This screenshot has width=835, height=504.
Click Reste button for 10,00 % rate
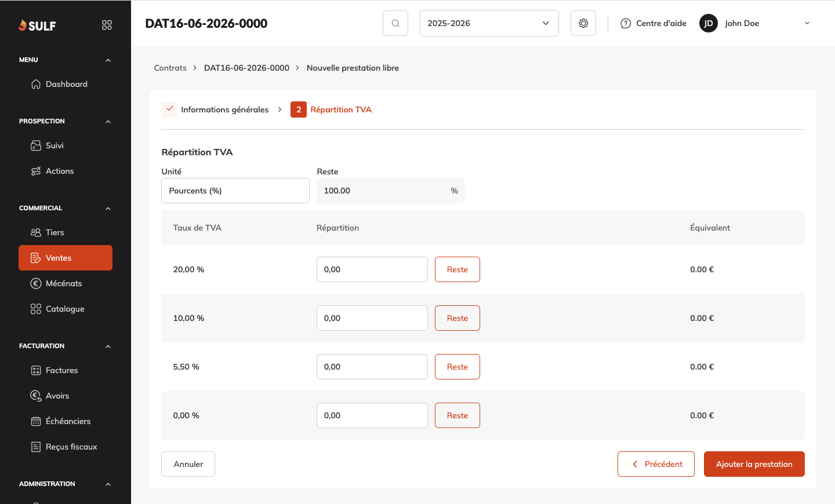pos(458,318)
